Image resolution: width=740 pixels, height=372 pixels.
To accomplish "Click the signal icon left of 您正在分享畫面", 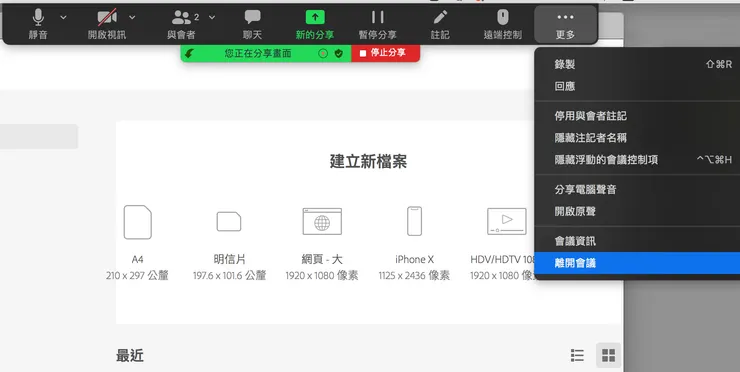I will tap(189, 53).
